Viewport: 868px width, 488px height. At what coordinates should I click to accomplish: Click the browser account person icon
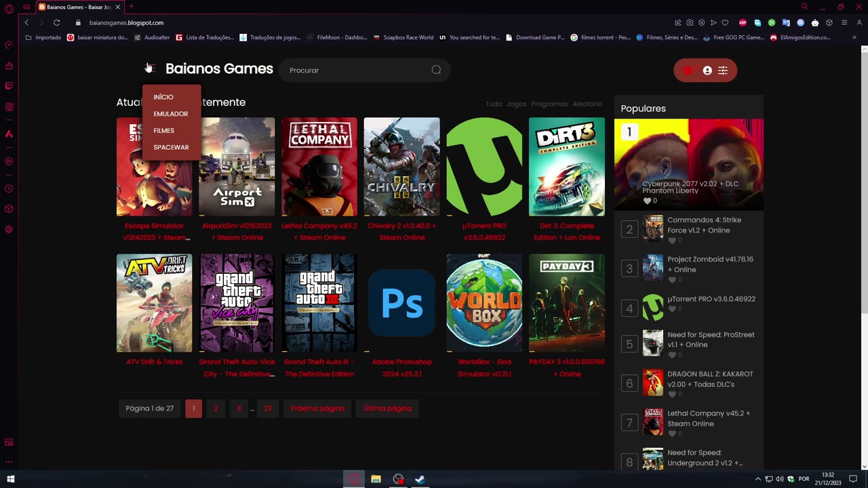[859, 22]
